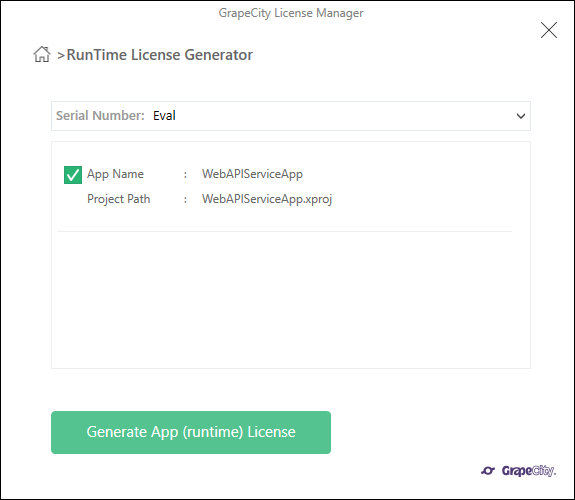Viewport: 575px width, 500px height.
Task: Click the breadcrumb arrow after the Home icon
Action: [x=61, y=56]
